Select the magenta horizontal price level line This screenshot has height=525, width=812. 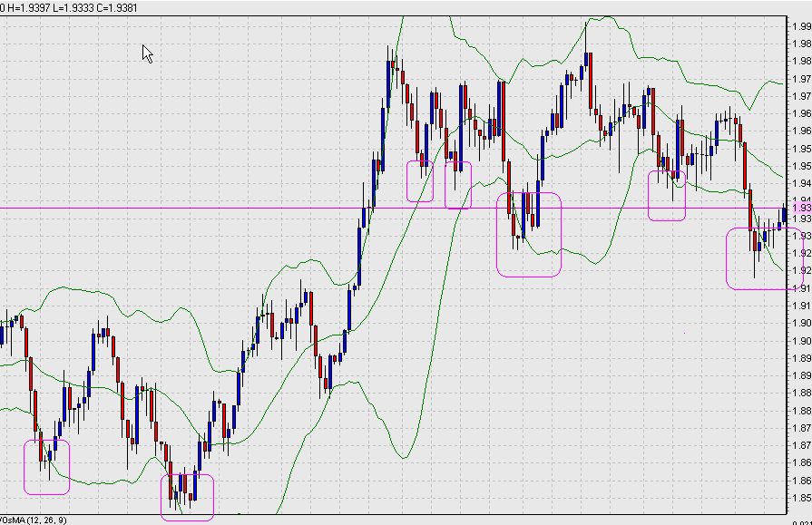coord(394,209)
